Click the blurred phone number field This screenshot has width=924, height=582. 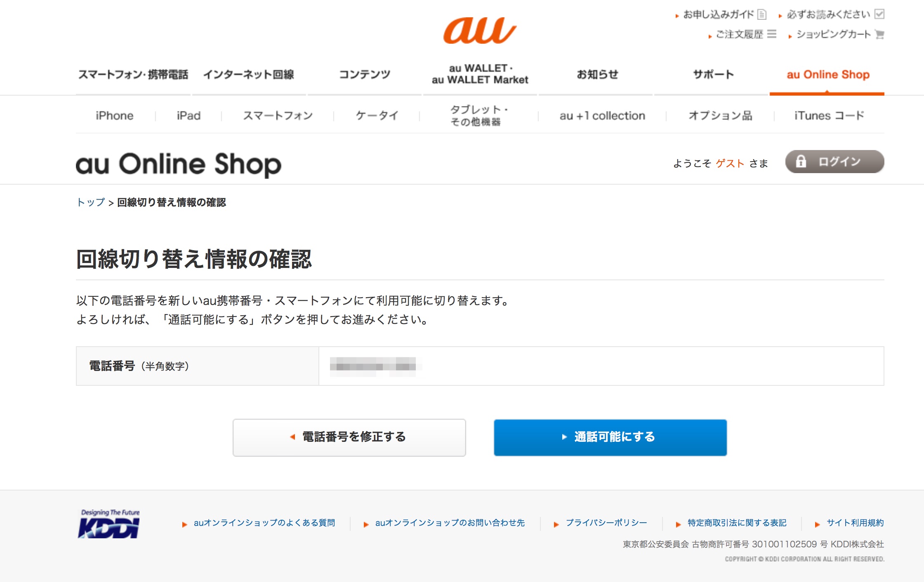pos(373,366)
